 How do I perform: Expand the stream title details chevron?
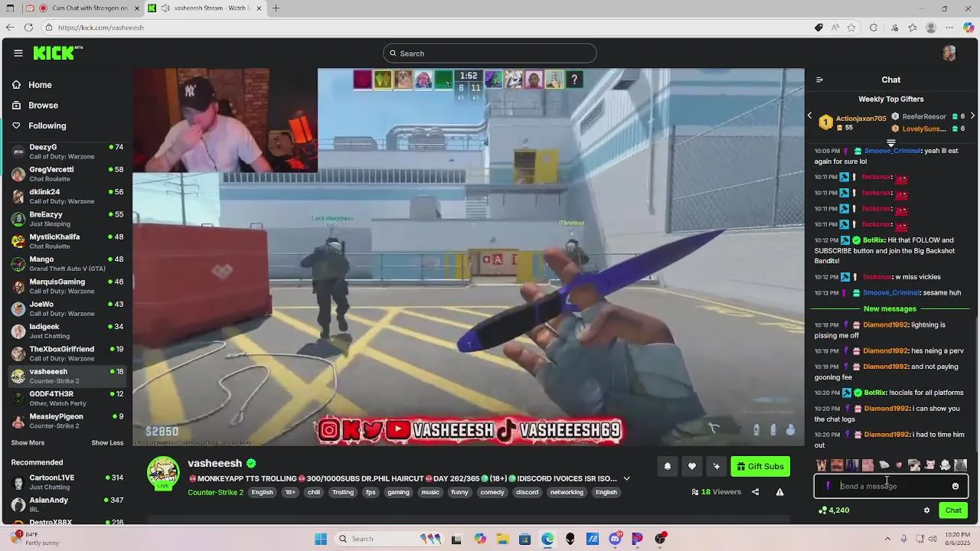(x=626, y=479)
